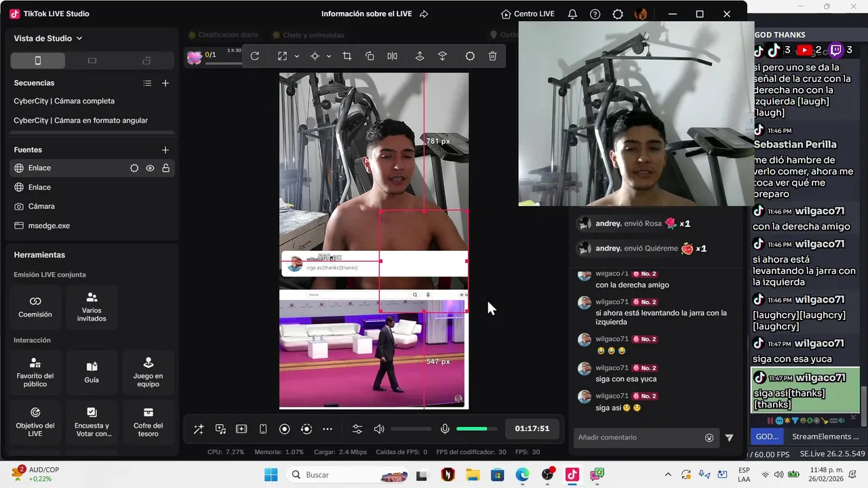Click the media music library icon

pos(220,429)
